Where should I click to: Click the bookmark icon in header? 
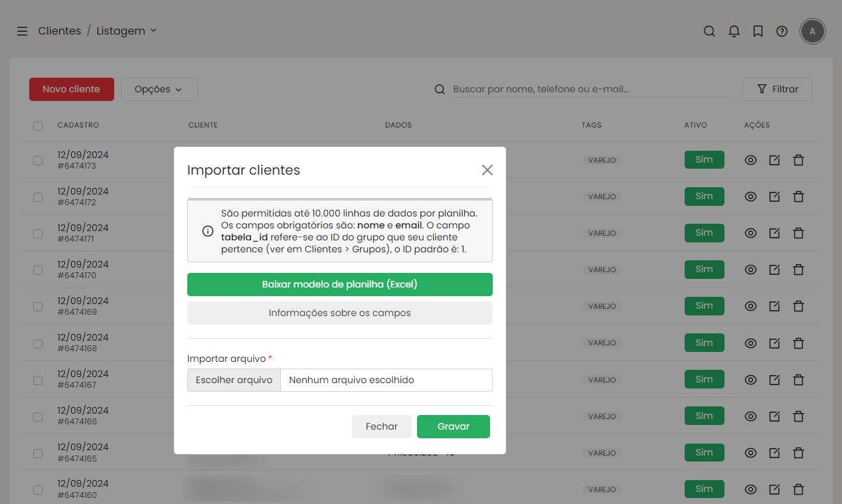pyautogui.click(x=758, y=31)
